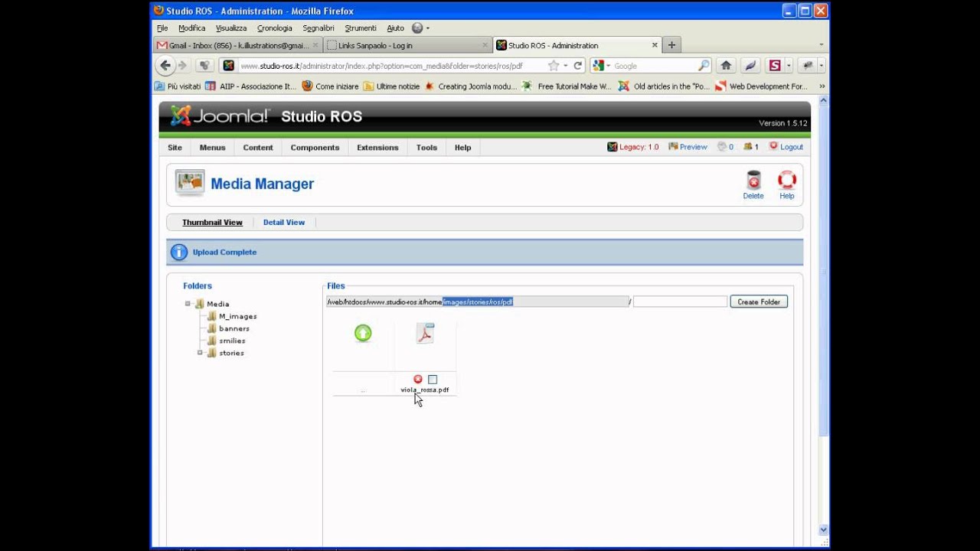Click the bookmark star in the address bar

point(554,66)
